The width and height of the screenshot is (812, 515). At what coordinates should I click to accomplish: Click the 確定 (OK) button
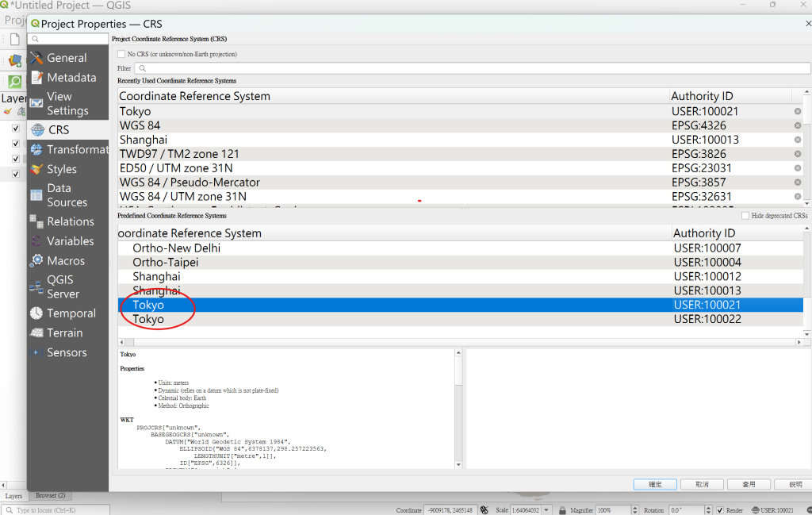[x=655, y=484]
